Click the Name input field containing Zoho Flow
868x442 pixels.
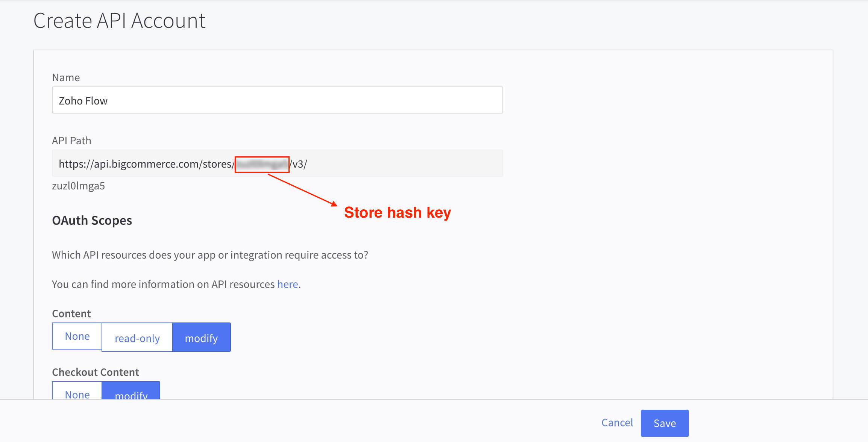click(x=277, y=100)
